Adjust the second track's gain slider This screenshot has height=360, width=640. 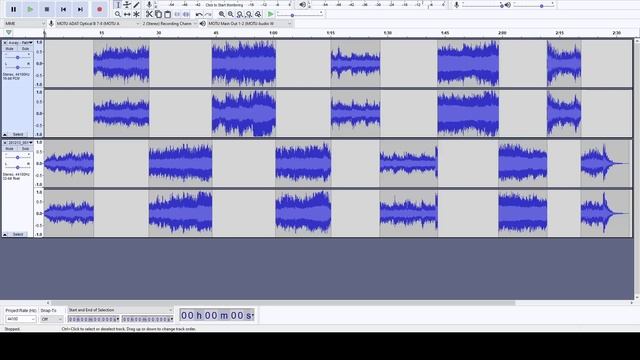point(17,157)
